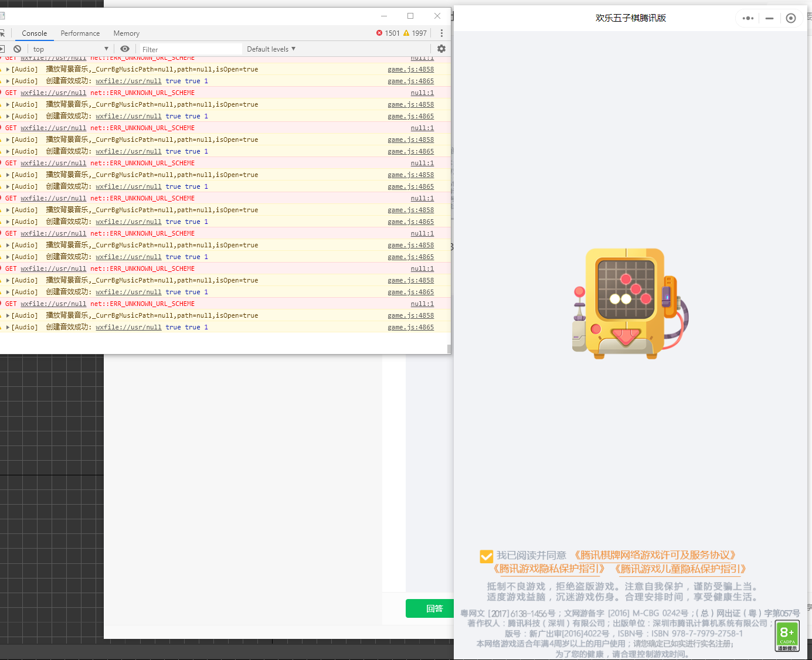Open DevTools more options menu
The width and height of the screenshot is (812, 660).
coord(441,33)
